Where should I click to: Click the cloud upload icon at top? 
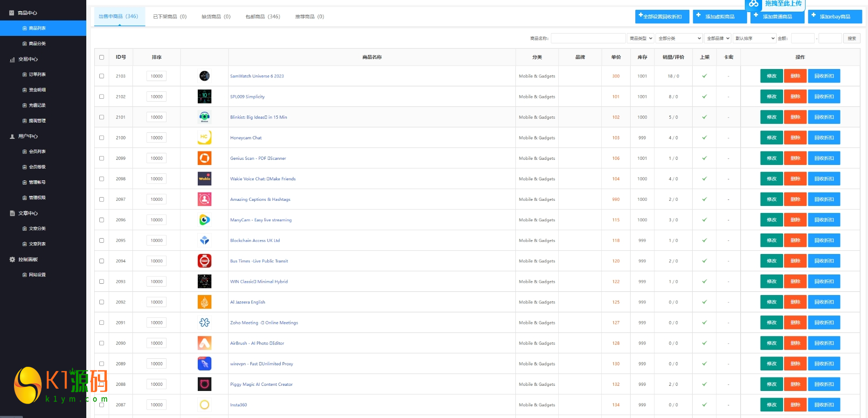coord(753,4)
